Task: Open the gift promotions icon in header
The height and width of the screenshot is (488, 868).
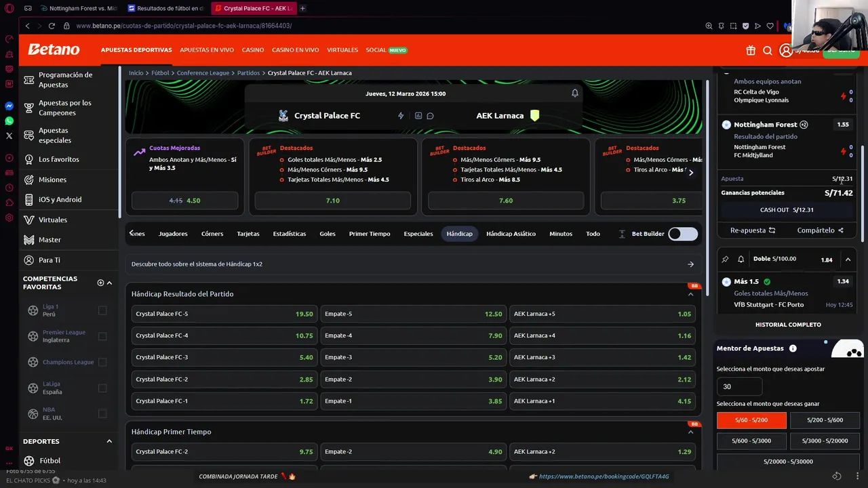Action: click(751, 50)
